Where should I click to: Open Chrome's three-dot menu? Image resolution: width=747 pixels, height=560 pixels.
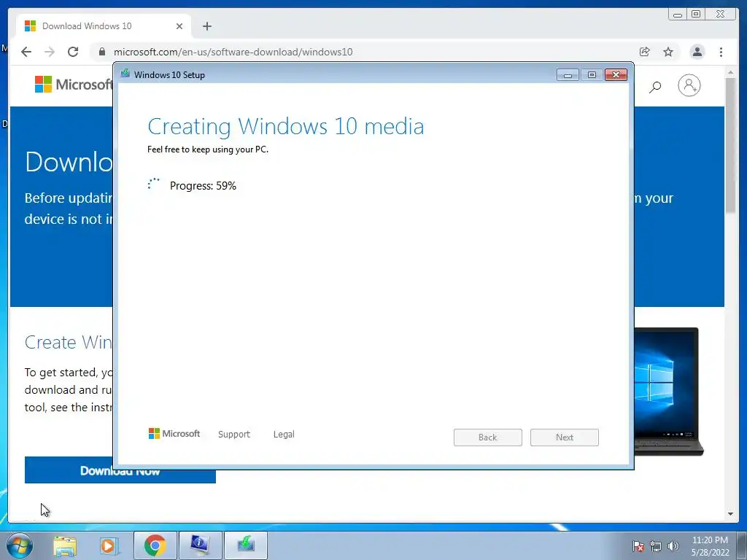coord(721,52)
